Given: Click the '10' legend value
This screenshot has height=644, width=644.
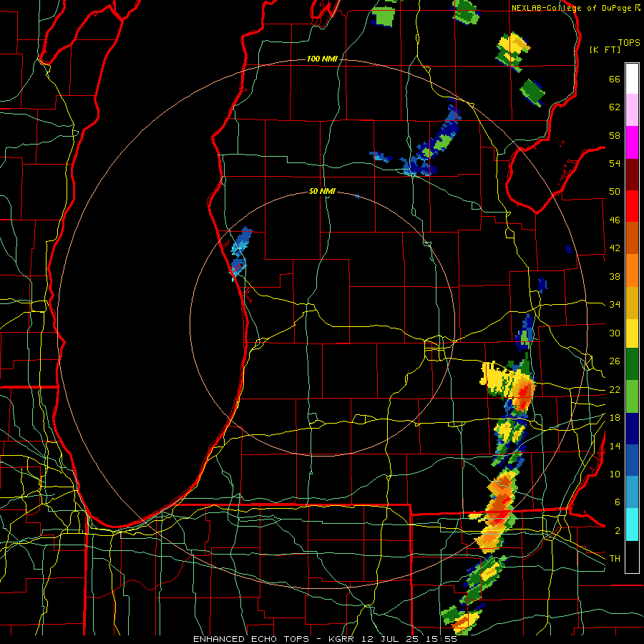Looking at the screenshot, I should click(x=615, y=474).
